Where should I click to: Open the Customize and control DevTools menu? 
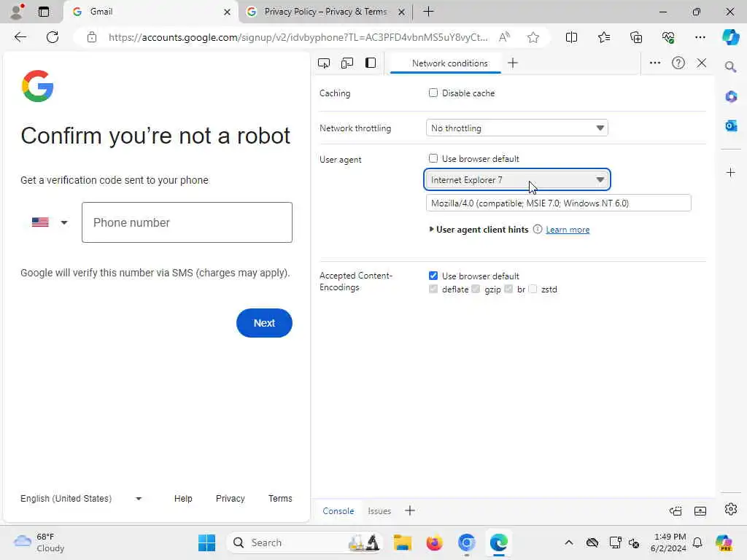pyautogui.click(x=655, y=63)
